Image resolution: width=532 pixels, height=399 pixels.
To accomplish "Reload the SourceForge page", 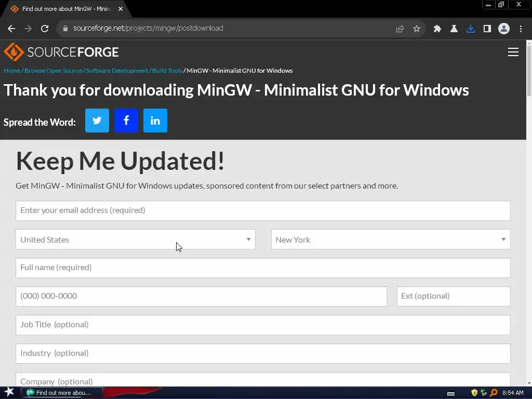I will point(45,29).
